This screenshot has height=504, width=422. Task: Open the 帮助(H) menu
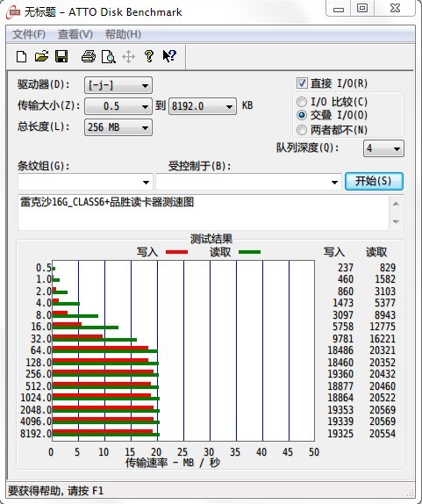tap(123, 34)
